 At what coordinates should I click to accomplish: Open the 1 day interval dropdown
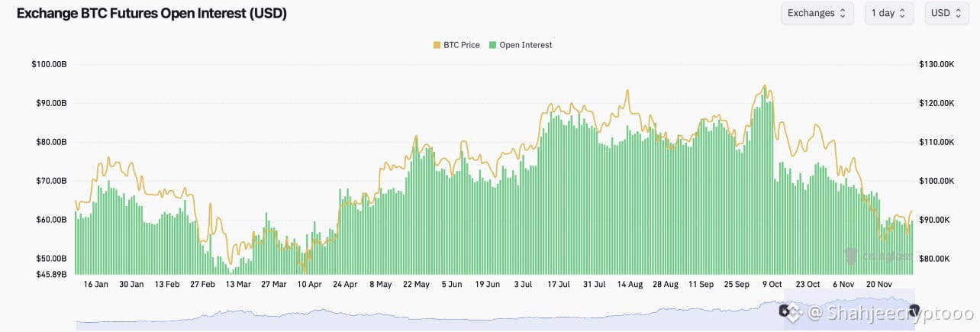[x=889, y=13]
